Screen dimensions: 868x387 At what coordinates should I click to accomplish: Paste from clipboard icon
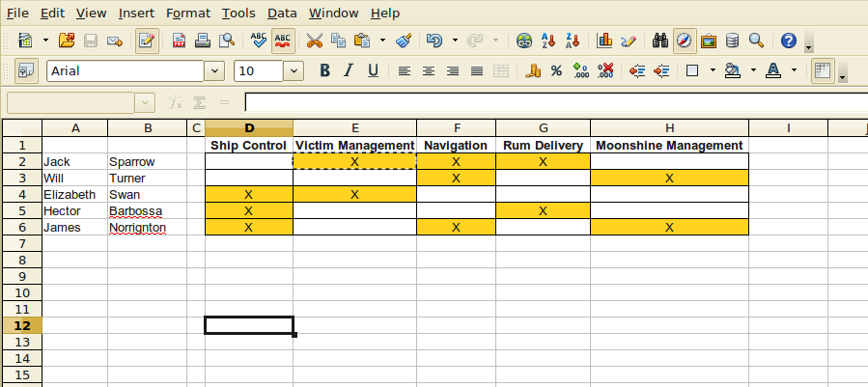[362, 41]
